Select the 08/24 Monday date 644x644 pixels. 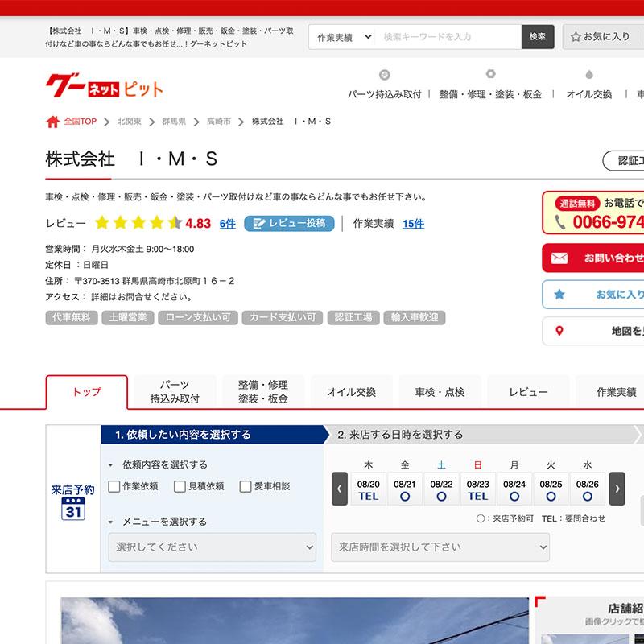(x=514, y=489)
